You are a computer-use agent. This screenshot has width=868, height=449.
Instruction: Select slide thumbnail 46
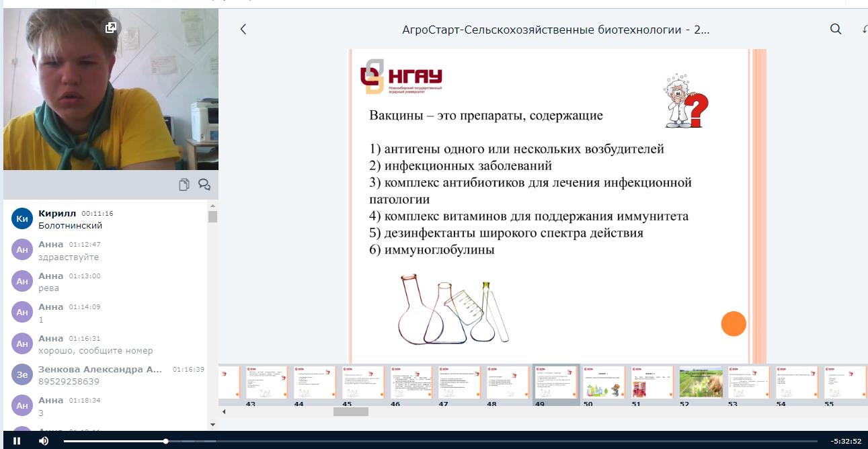411,382
